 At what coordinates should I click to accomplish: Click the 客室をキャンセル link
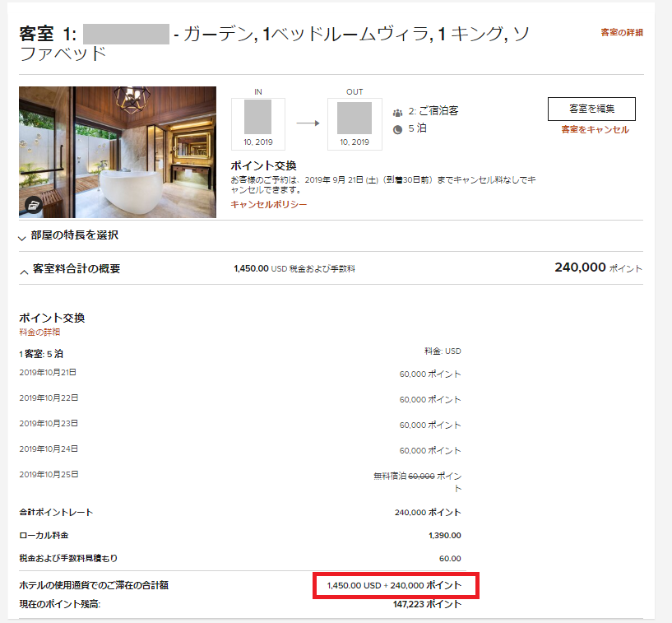tap(595, 129)
